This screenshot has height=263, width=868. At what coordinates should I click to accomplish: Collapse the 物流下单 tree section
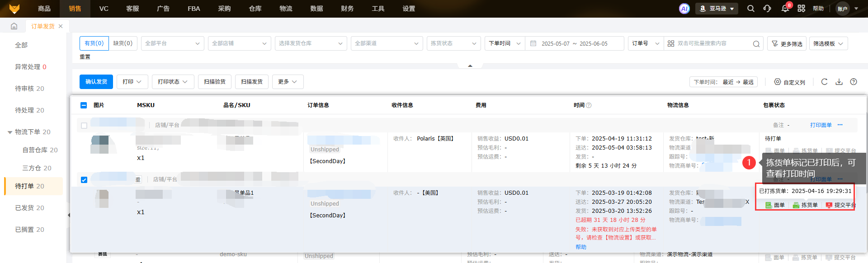click(10, 132)
